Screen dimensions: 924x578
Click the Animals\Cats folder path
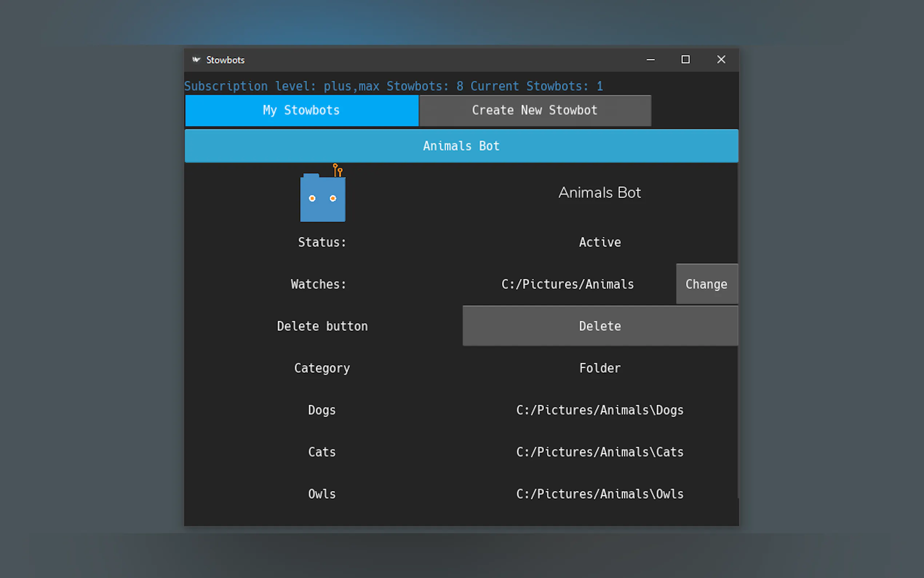click(600, 452)
